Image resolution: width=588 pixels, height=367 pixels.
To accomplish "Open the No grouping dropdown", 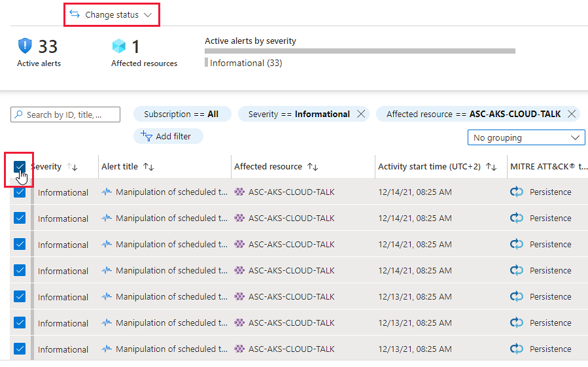I will pyautogui.click(x=527, y=138).
